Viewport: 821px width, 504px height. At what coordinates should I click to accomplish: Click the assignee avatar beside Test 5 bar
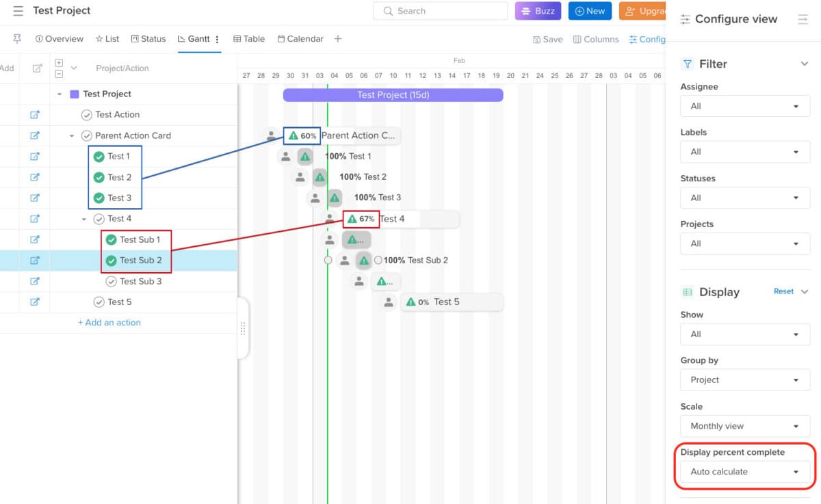click(389, 302)
